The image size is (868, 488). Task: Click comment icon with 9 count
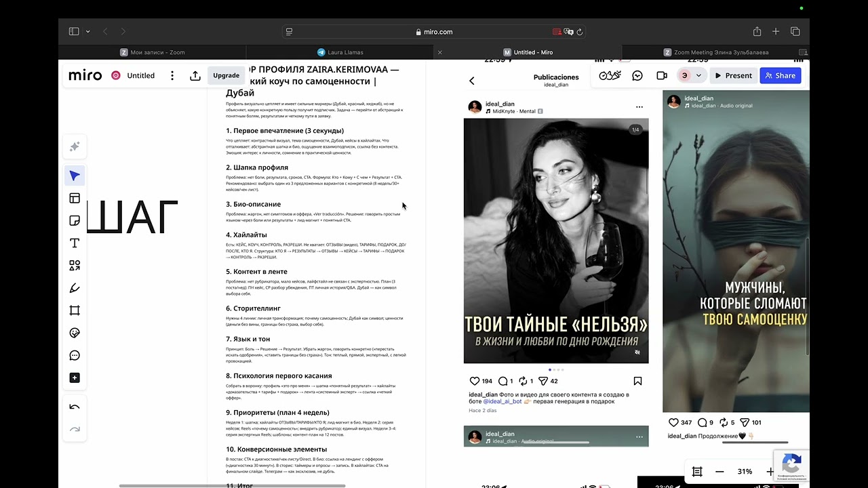click(703, 422)
